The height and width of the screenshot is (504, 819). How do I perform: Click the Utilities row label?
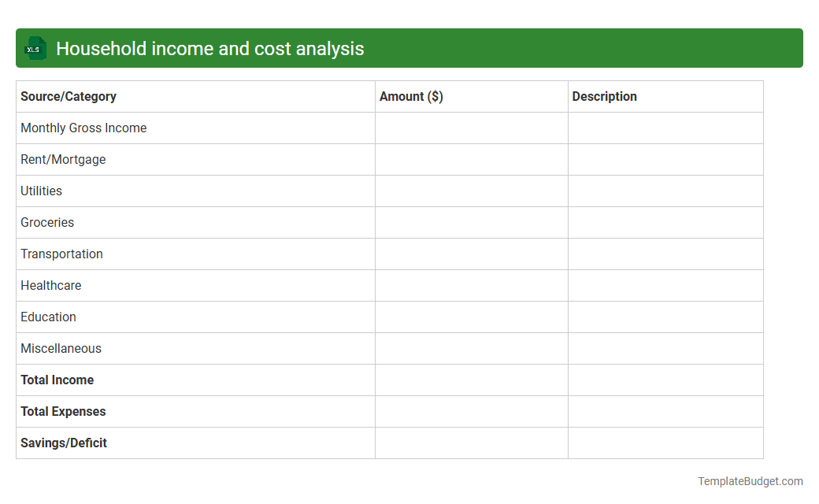pyautogui.click(x=41, y=191)
